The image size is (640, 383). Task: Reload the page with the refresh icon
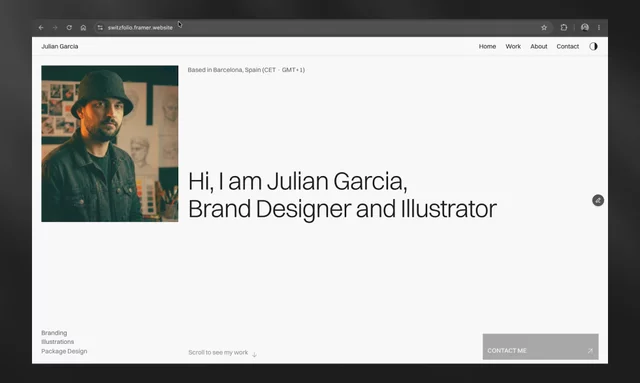69,28
